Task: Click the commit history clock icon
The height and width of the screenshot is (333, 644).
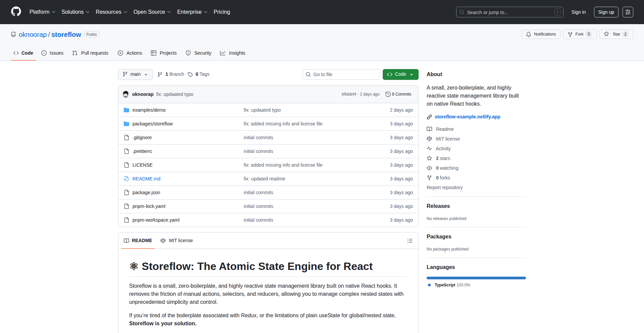Action: click(388, 94)
